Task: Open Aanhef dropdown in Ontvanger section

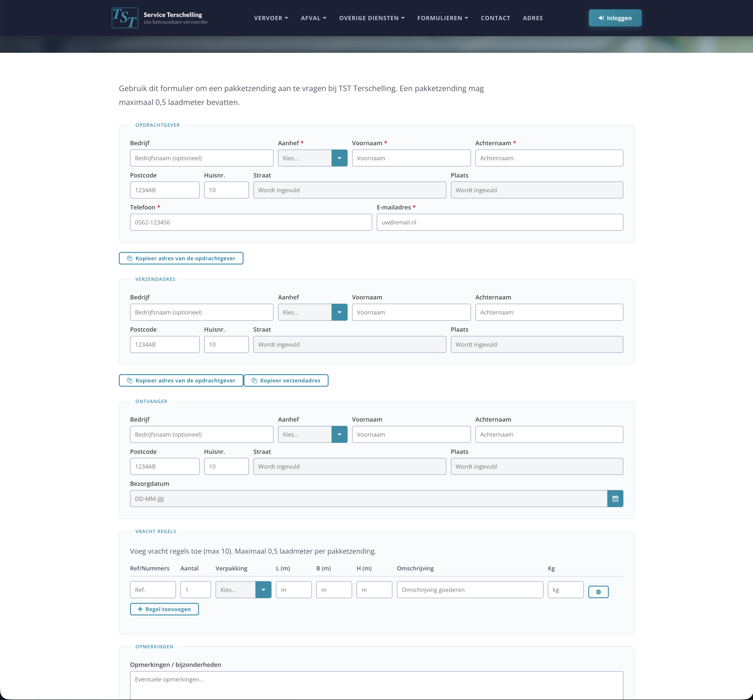Action: point(312,435)
